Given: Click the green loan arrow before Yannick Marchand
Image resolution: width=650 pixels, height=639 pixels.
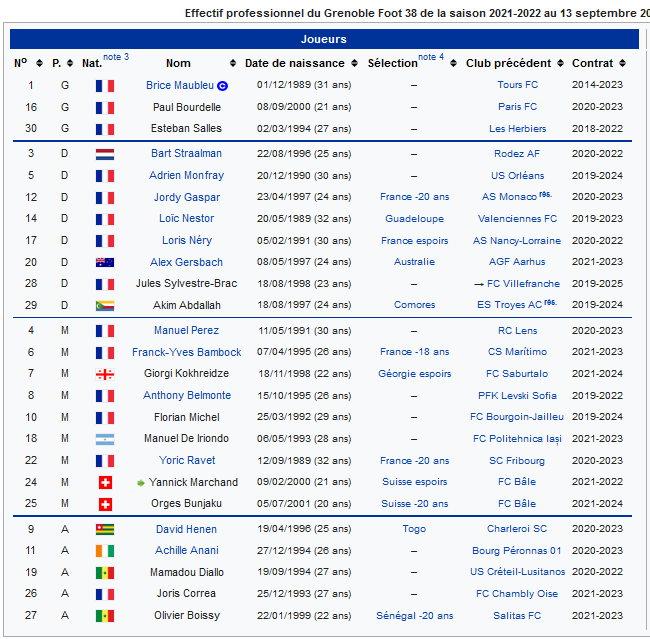Looking at the screenshot, I should tap(141, 483).
